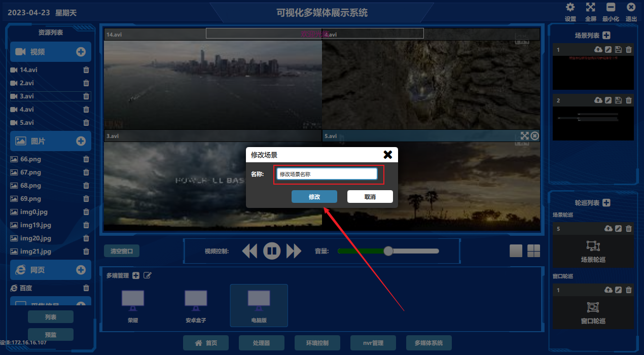Collapse the 图片 resource category
Screen dimensions: 644x355
click(x=51, y=141)
